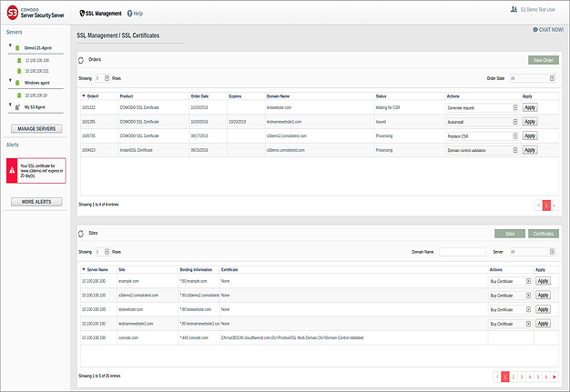Click the Domain Name search field

pos(461,252)
